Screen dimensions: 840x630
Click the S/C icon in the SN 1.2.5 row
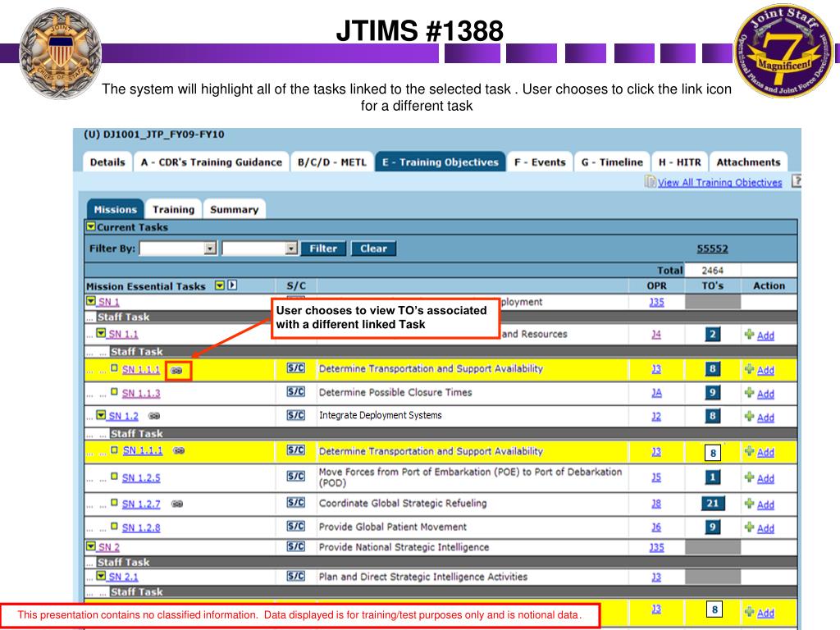[x=295, y=476]
